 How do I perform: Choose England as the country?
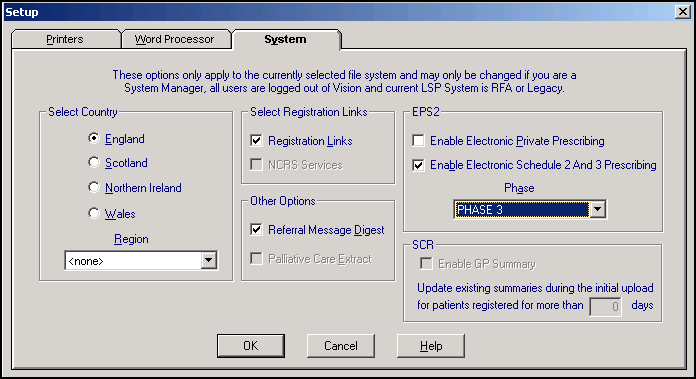pos(94,138)
